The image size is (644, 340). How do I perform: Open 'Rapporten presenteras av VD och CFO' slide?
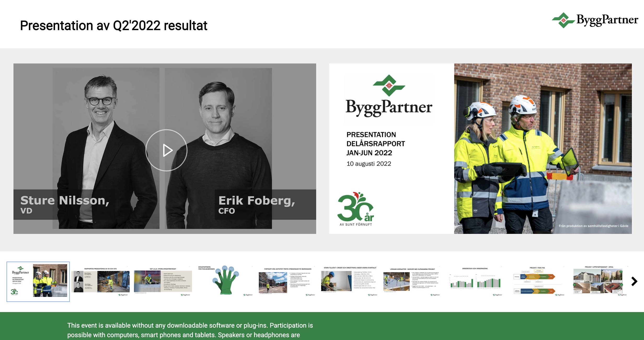point(101,282)
